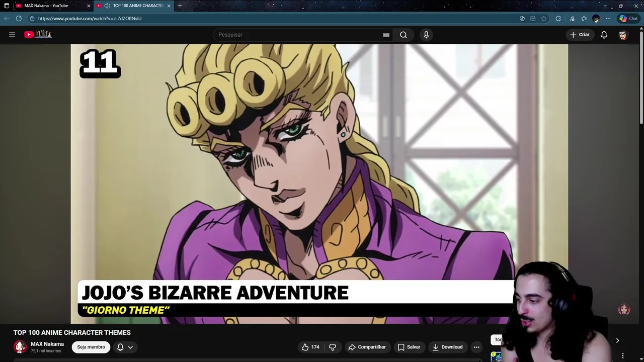Click Seja membro button

tap(91, 347)
